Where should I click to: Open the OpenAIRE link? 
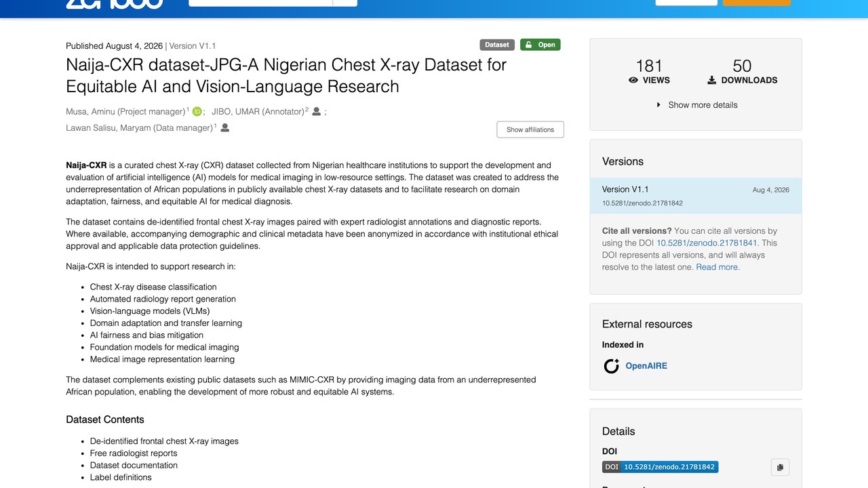(646, 366)
